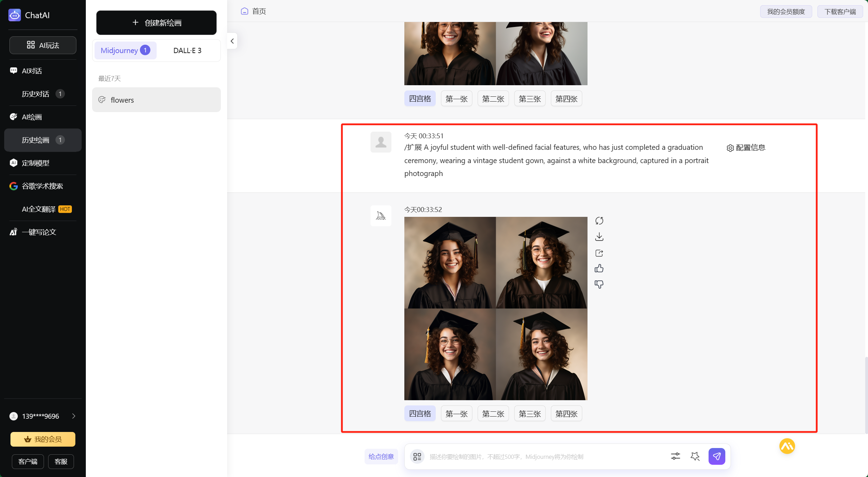Click the share icon next to the image

click(x=599, y=253)
